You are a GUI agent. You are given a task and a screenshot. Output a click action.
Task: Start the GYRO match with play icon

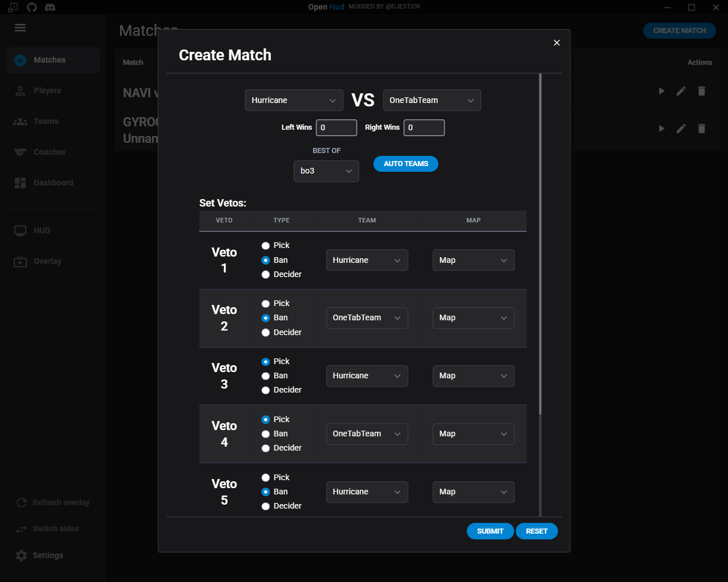click(x=661, y=129)
